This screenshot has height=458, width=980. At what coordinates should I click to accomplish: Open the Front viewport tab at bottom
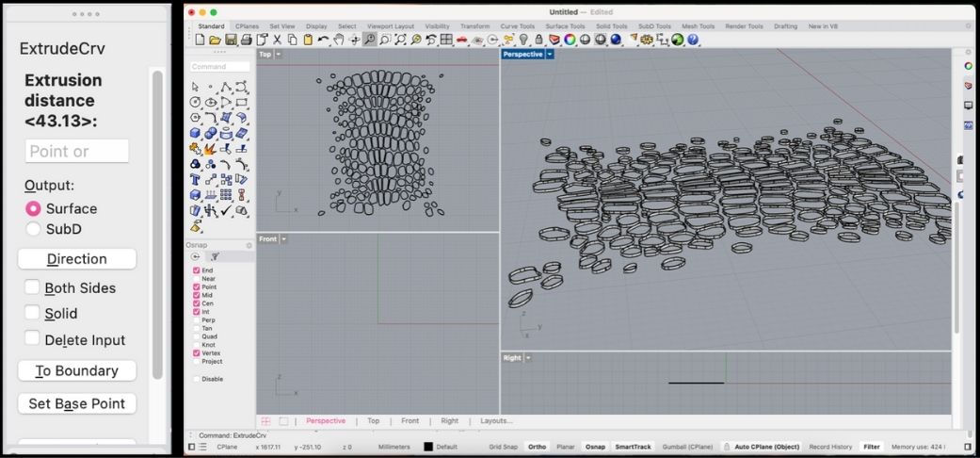click(x=410, y=421)
